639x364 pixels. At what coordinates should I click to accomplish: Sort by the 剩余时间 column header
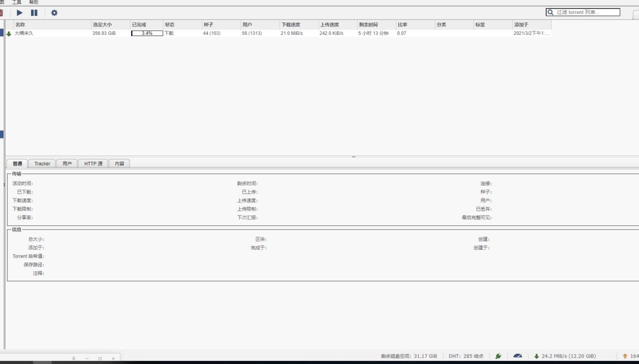coord(377,24)
